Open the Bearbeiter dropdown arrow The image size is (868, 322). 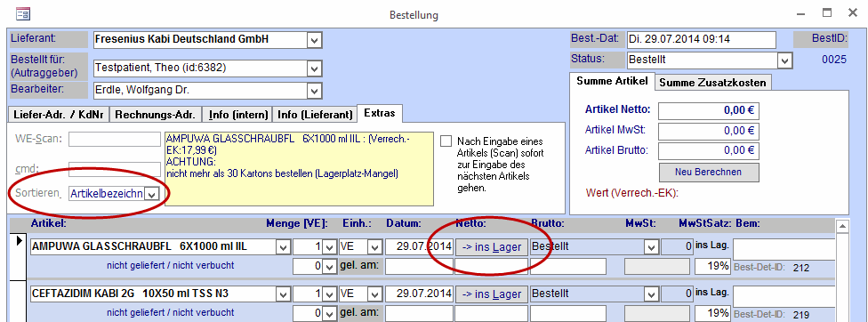pyautogui.click(x=315, y=91)
